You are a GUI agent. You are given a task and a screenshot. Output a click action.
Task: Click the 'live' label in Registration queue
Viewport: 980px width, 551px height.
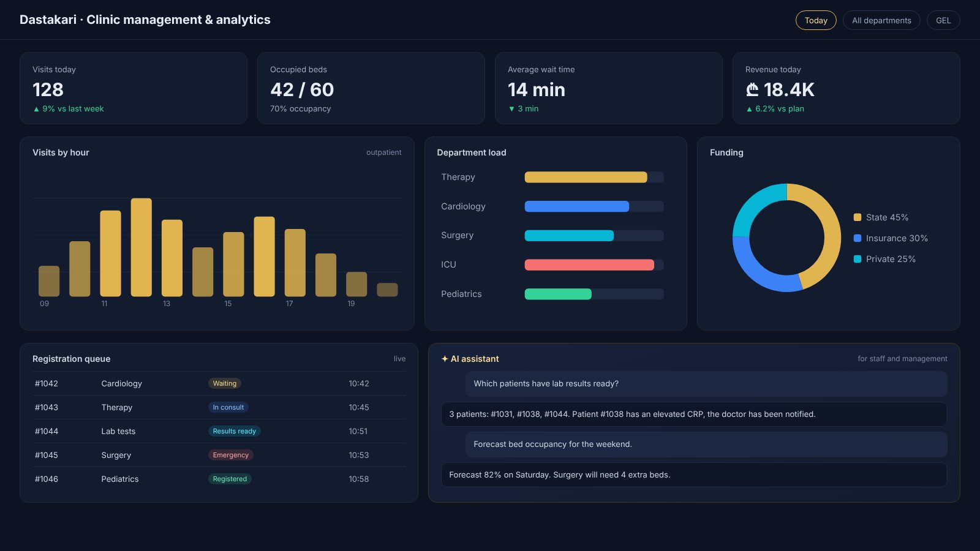(399, 359)
